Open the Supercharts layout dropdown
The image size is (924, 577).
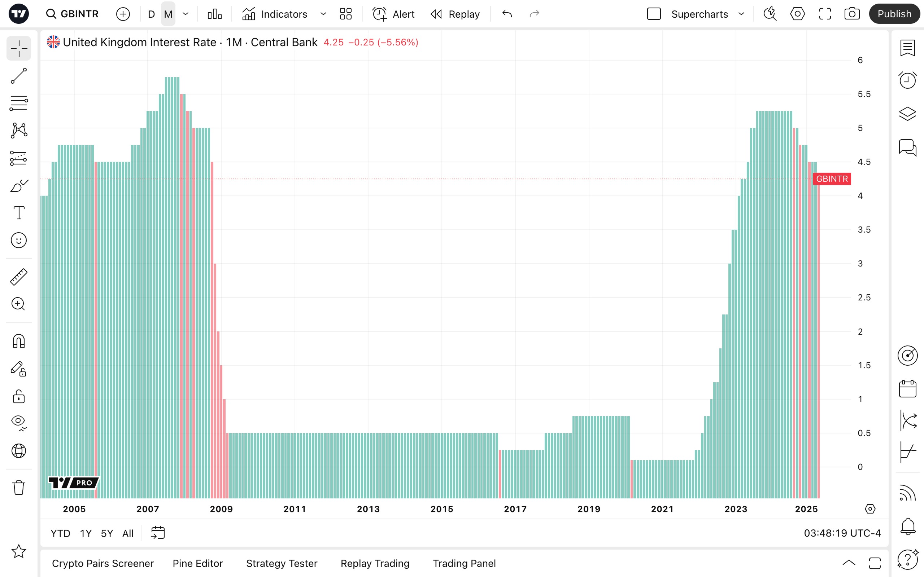point(741,14)
